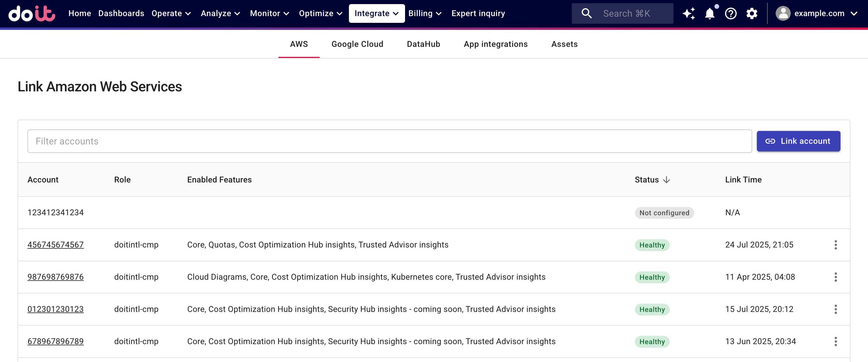The height and width of the screenshot is (362, 868).
Task: Open kebab menu for account 456745674567
Action: (x=835, y=245)
